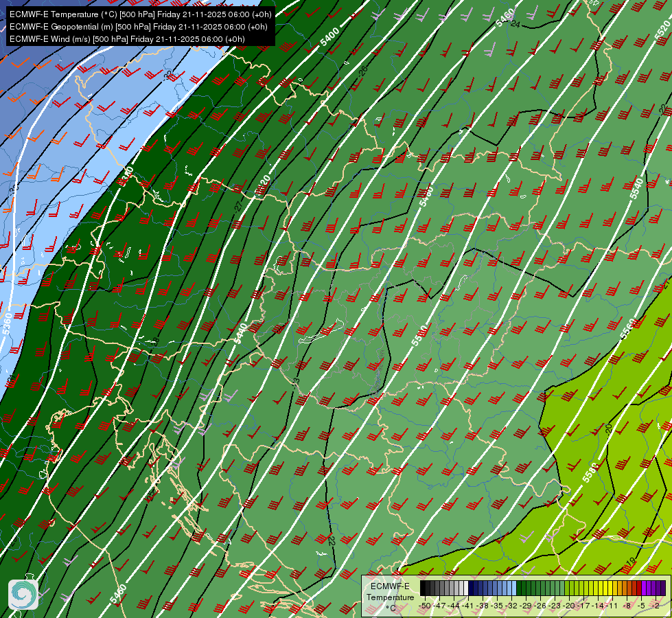This screenshot has height=618, width=672.
Task: Click the swirl logo icon at bottom-left
Action: pyautogui.click(x=23, y=595)
